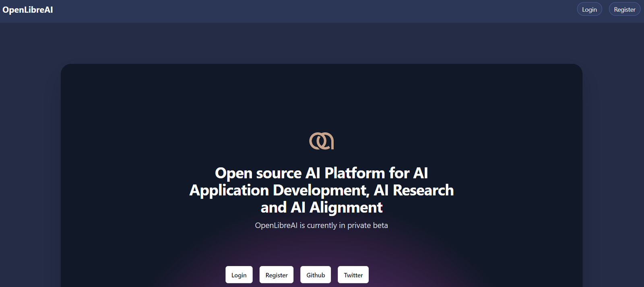This screenshot has width=644, height=287.
Task: Click the word 'Alignment' in the headline
Action: click(x=346, y=208)
